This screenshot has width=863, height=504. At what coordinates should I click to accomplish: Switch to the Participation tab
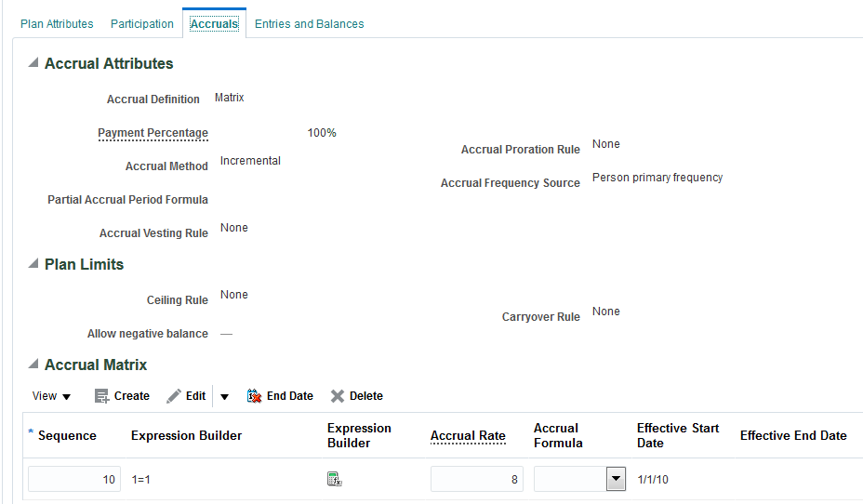tap(142, 24)
